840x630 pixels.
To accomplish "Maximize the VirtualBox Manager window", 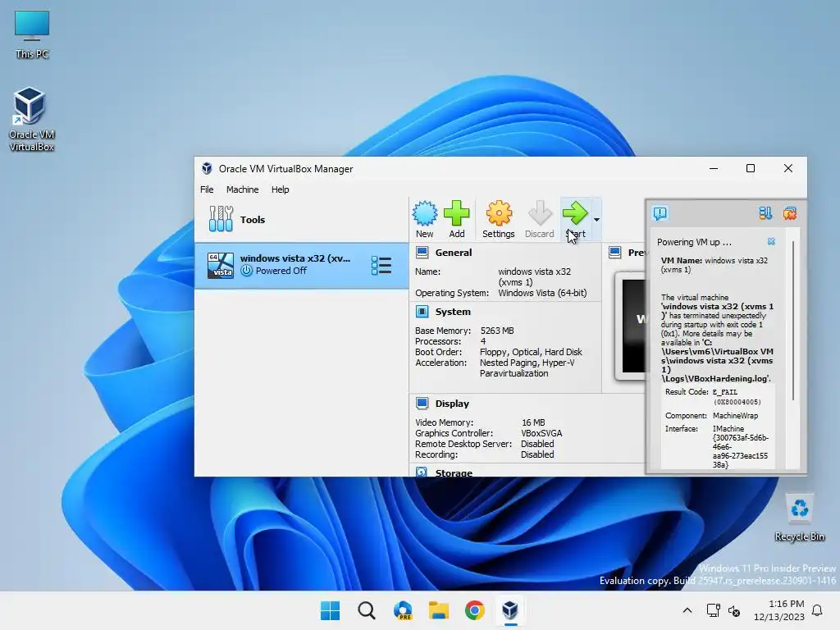I will (751, 168).
